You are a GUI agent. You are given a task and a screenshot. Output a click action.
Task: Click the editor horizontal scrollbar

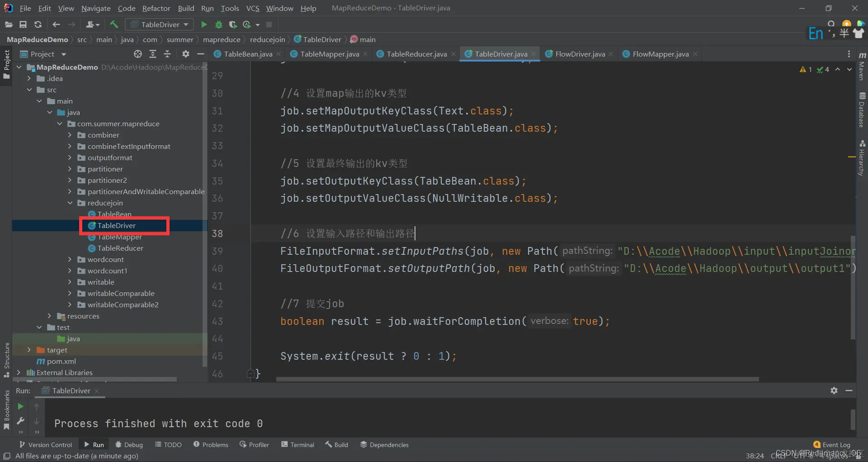518,379
